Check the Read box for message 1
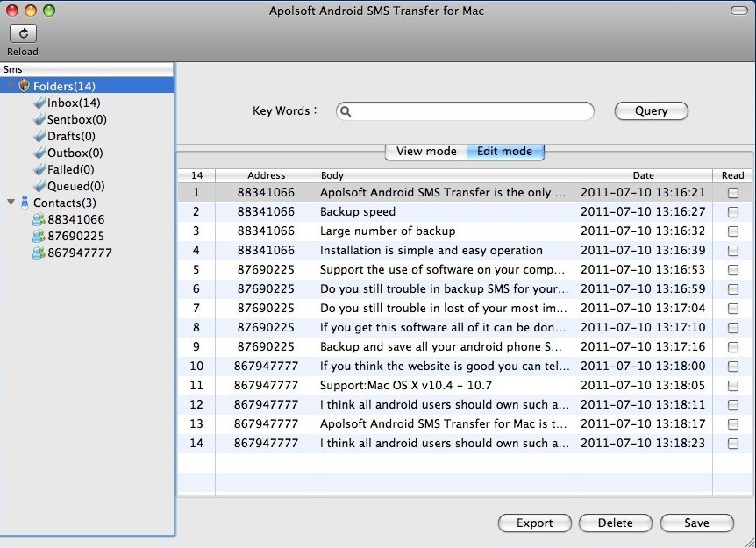This screenshot has height=548, width=756. pyautogui.click(x=732, y=193)
